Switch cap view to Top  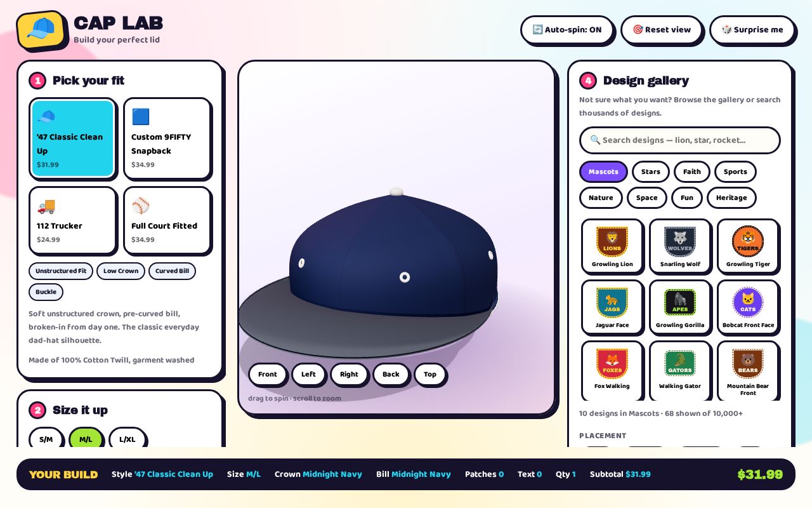click(430, 374)
